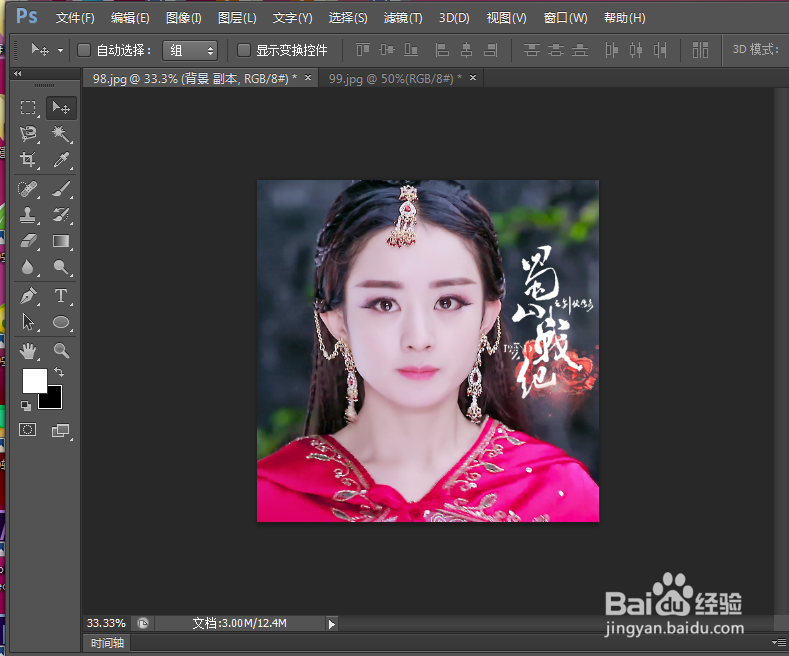Select the History Brush tool
The height and width of the screenshot is (656, 789).
click(x=61, y=215)
